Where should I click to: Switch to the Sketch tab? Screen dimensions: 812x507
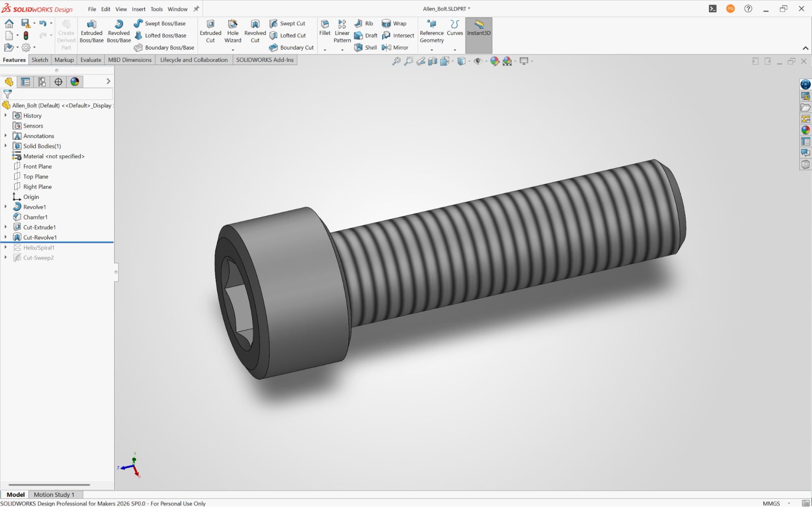[x=40, y=60]
